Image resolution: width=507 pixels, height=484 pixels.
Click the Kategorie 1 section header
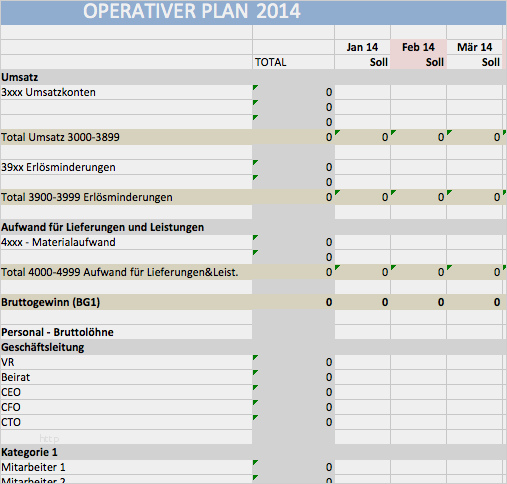(29, 452)
